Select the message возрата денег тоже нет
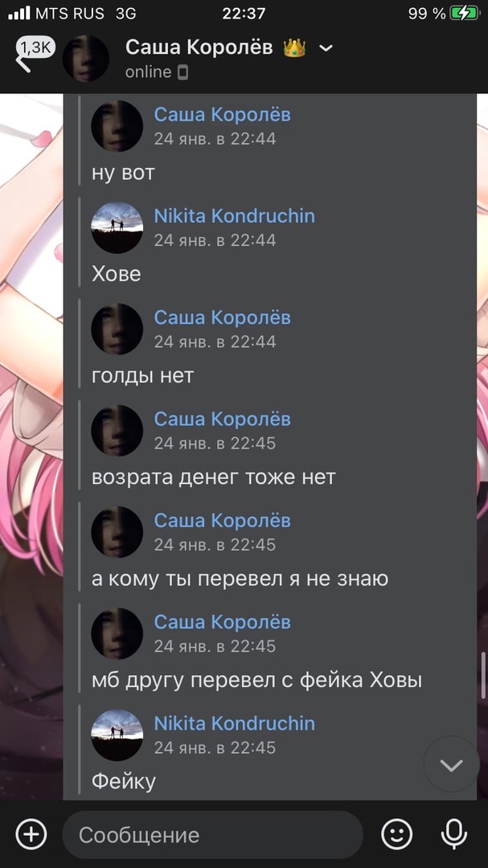The height and width of the screenshot is (868, 488). [214, 477]
